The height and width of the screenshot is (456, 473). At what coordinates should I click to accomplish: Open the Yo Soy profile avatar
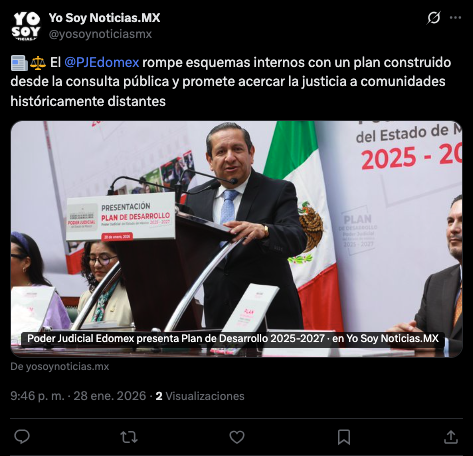[x=26, y=26]
